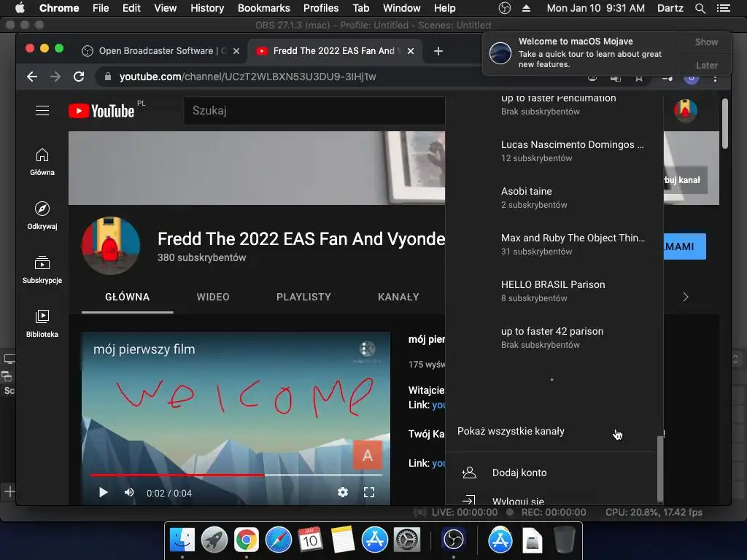The width and height of the screenshot is (747, 560).
Task: Close the Fredd The 2022 EAS tab
Action: 410,51
